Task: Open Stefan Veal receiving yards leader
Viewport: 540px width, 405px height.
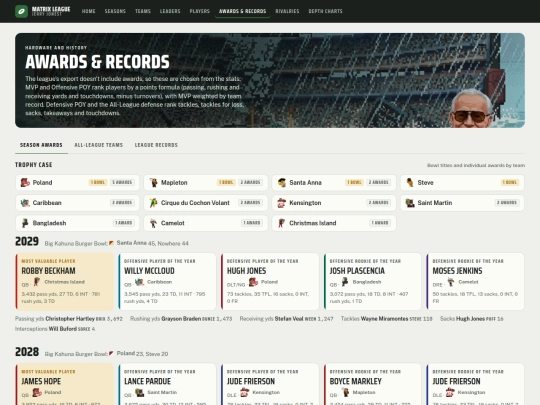Action: pyautogui.click(x=289, y=319)
